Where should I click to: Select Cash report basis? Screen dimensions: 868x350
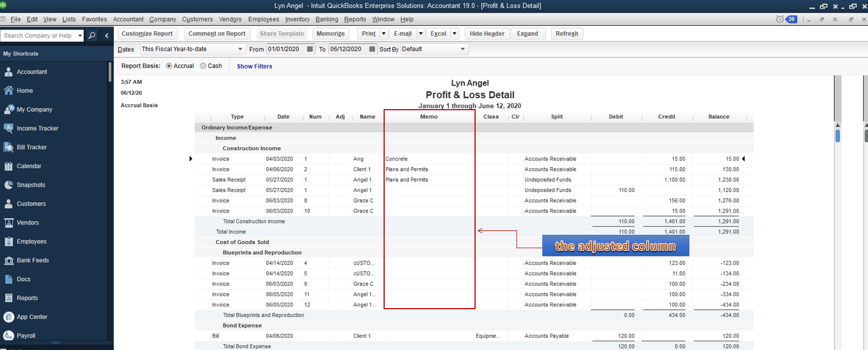(203, 66)
